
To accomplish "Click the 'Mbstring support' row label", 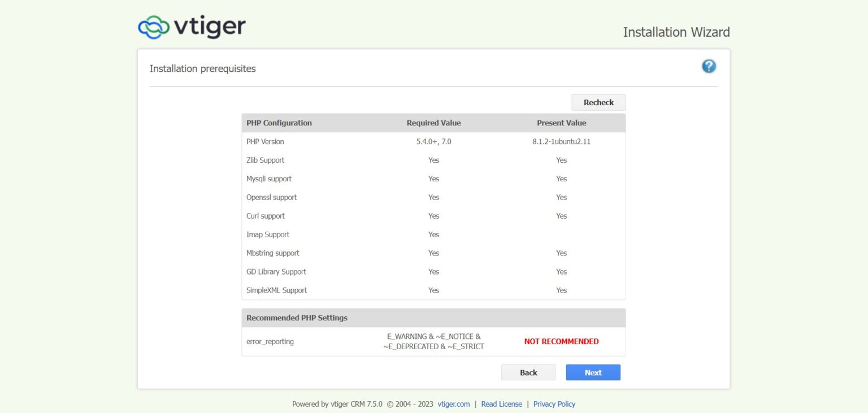I will (273, 253).
